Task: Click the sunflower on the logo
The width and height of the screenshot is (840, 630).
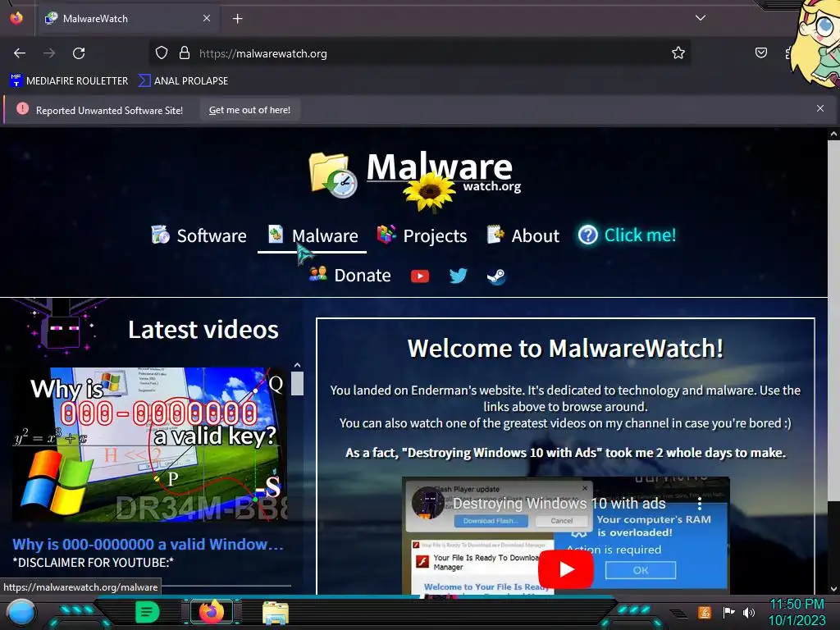Action: tap(429, 190)
